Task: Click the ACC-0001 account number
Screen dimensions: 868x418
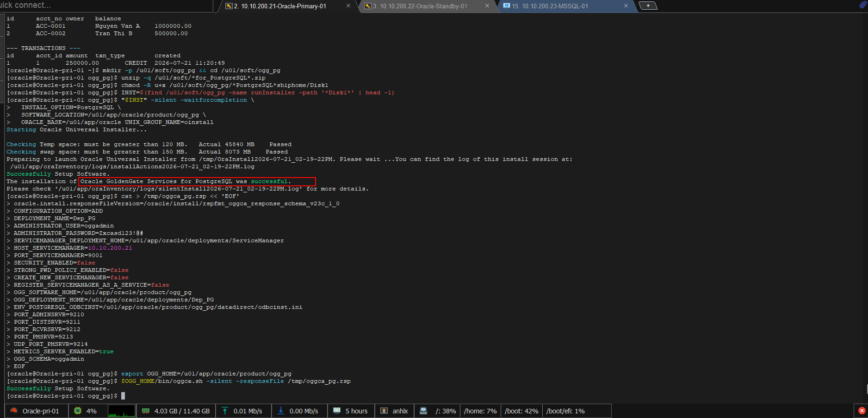Action: pyautogui.click(x=51, y=26)
